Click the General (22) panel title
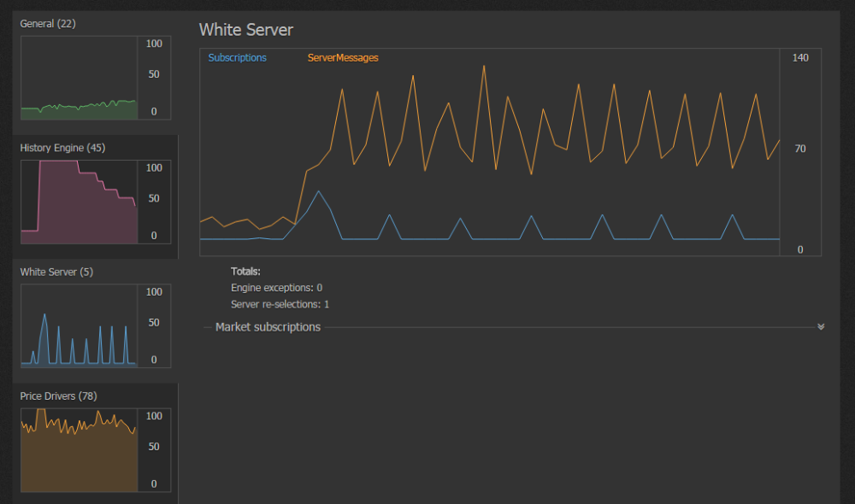The width and height of the screenshot is (855, 504). [48, 23]
